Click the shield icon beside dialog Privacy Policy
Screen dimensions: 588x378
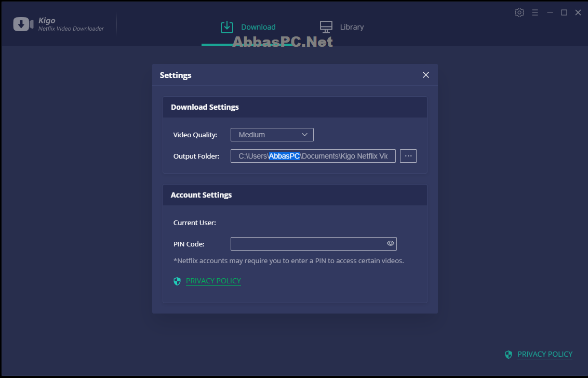tap(177, 281)
